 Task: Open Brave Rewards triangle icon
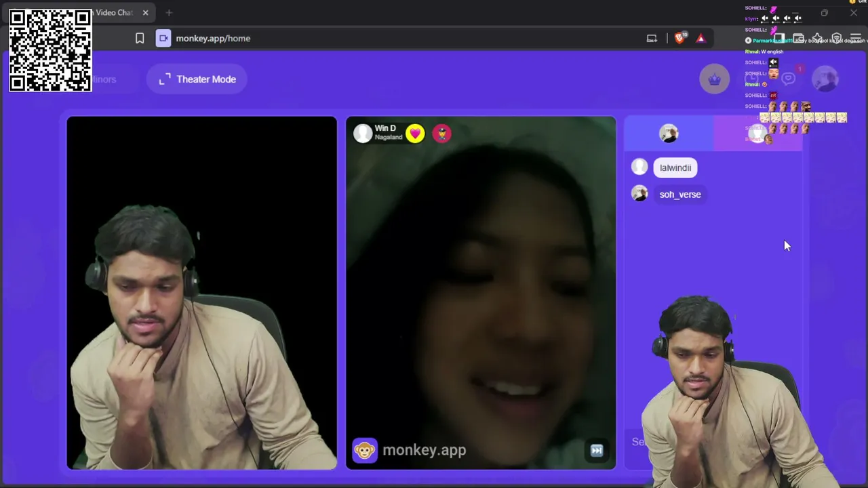[701, 39]
